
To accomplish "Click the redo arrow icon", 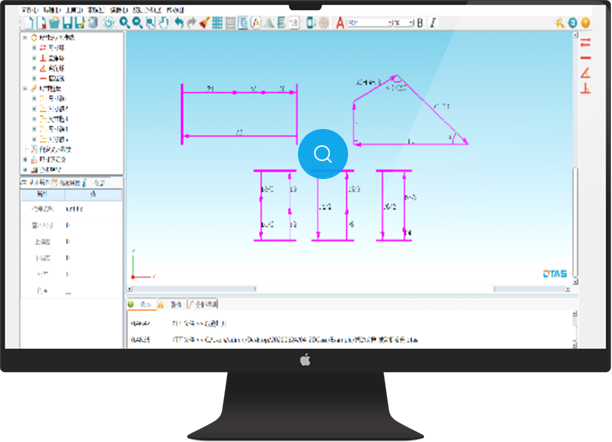I will 191,22.
